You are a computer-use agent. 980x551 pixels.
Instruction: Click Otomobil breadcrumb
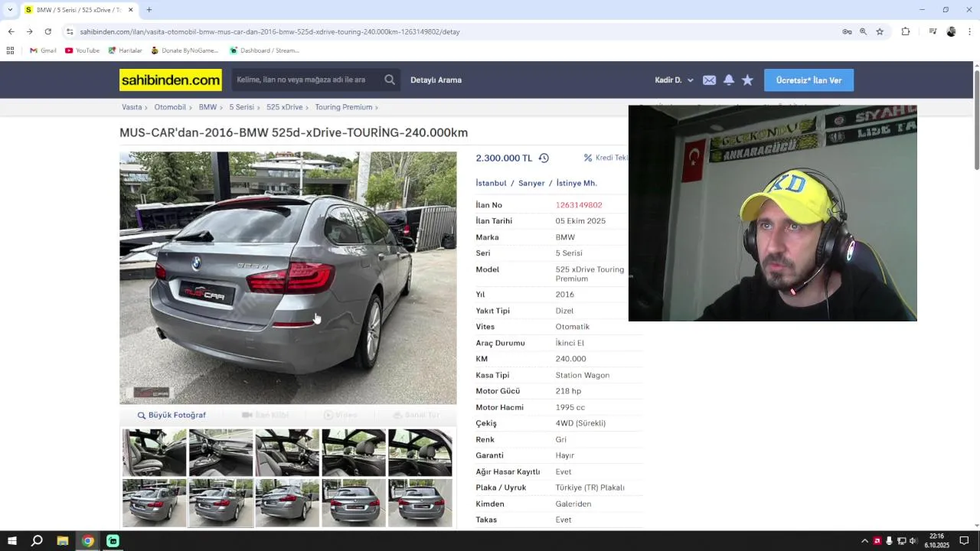(x=170, y=107)
